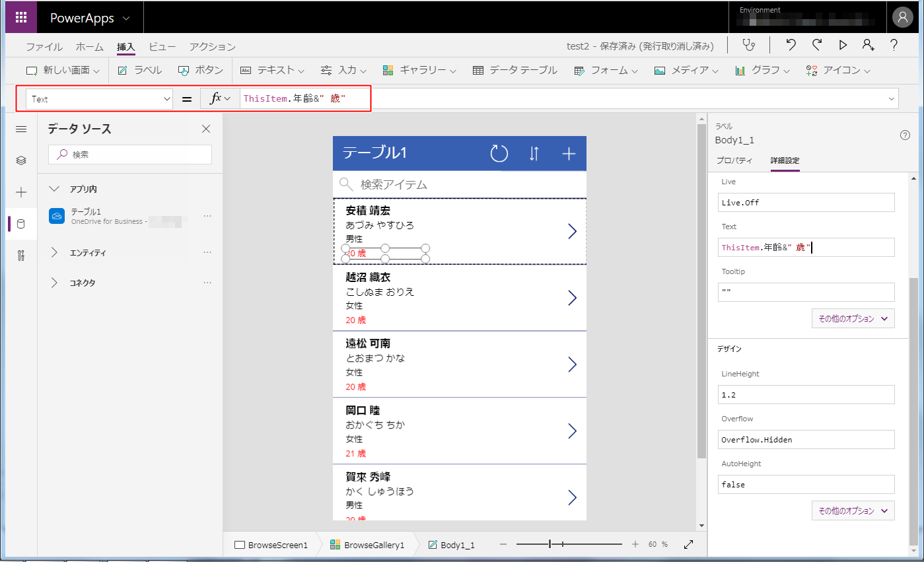
Task: Open the fx function dropdown
Action: (220, 99)
